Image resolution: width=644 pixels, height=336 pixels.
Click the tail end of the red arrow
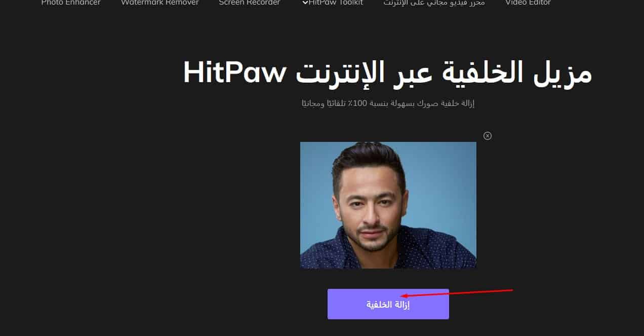511,290
